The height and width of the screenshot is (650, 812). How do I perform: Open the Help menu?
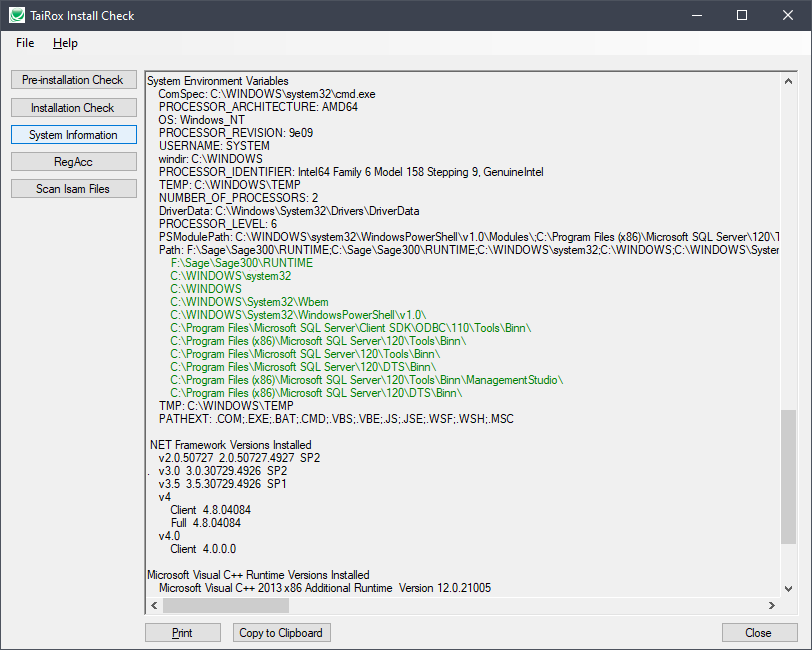(65, 43)
